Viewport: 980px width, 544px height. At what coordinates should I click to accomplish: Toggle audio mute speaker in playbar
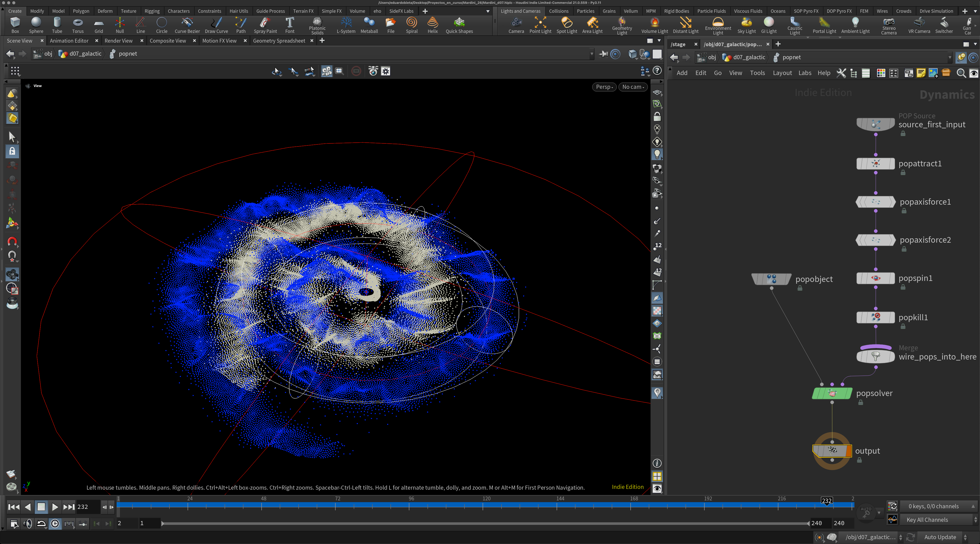point(27,524)
